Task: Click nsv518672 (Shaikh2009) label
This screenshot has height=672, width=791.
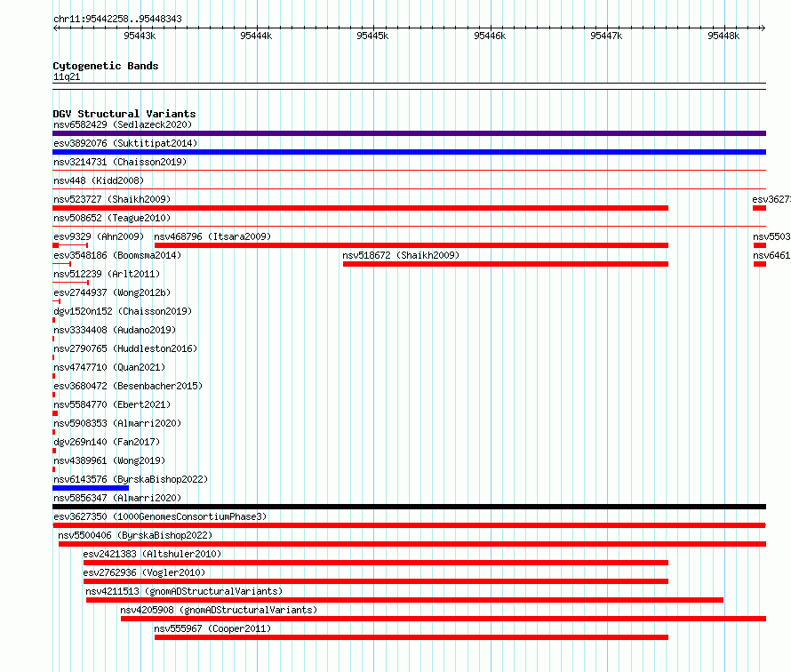Action: pos(401,255)
